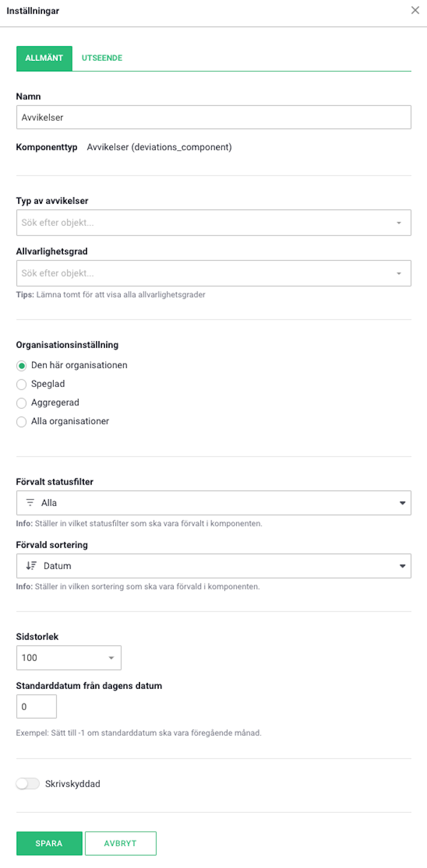
Task: Switch to the Utseende tab
Action: (x=102, y=58)
